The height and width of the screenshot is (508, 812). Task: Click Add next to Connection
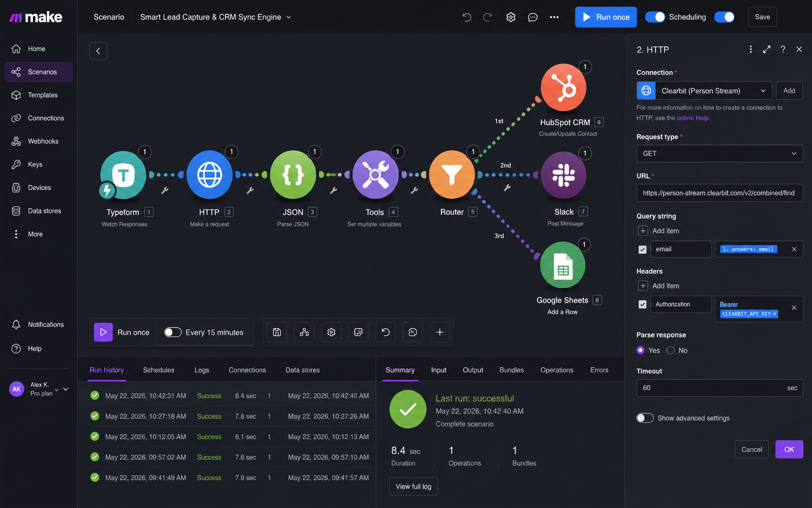tap(789, 91)
